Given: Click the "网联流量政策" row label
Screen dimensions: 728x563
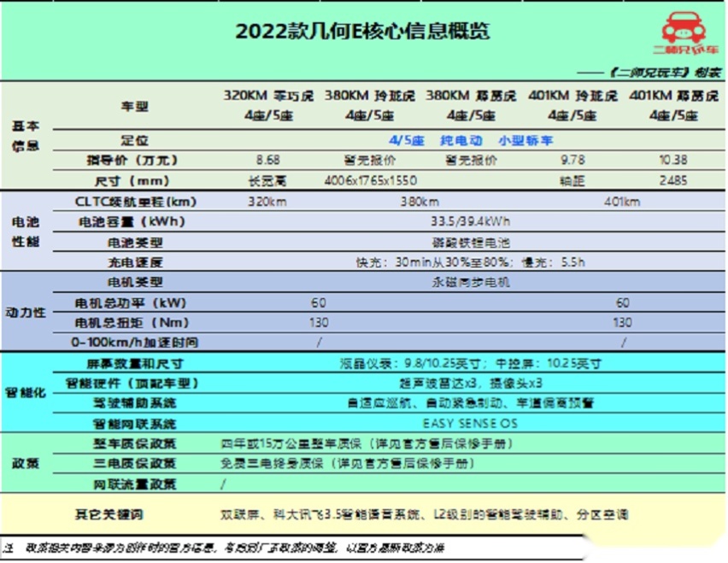Looking at the screenshot, I should pyautogui.click(x=135, y=484).
